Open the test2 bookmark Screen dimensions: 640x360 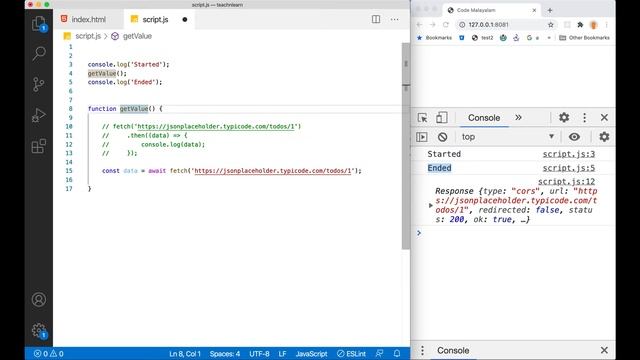coord(482,38)
